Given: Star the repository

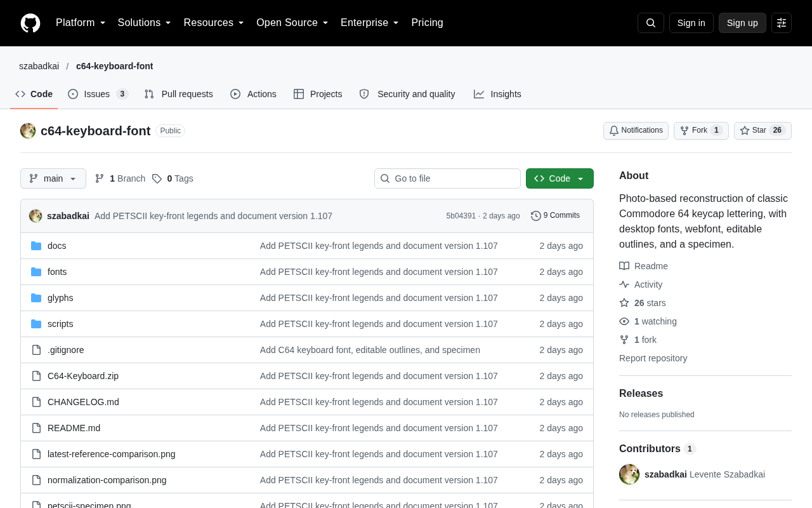Looking at the screenshot, I should pos(763,131).
